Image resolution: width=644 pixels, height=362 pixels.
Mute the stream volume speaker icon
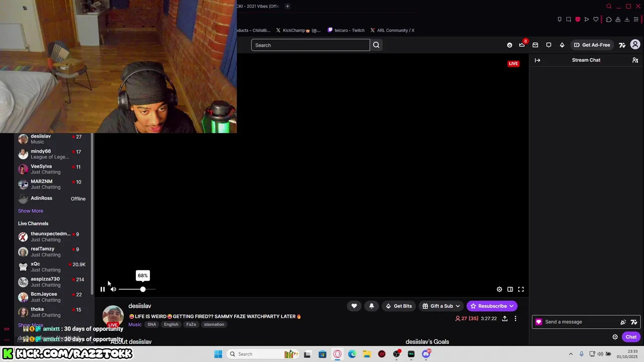click(x=113, y=289)
